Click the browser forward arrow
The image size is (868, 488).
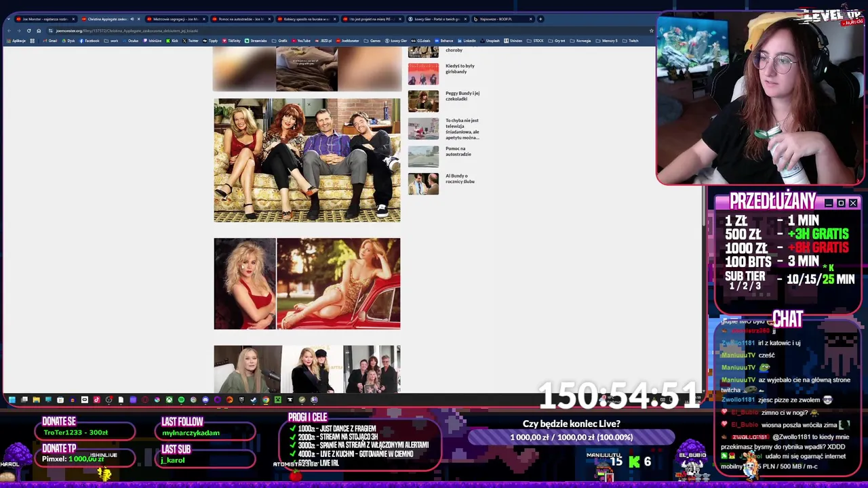coord(19,30)
